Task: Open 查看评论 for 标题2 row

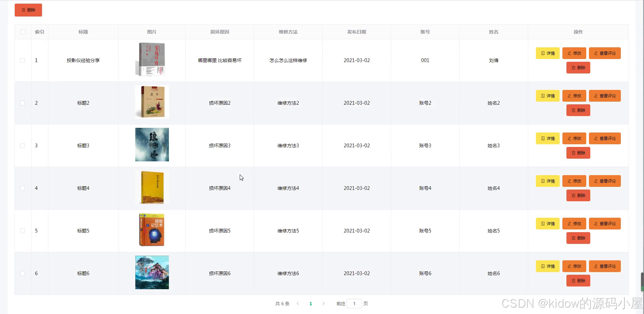Action: pyautogui.click(x=605, y=96)
